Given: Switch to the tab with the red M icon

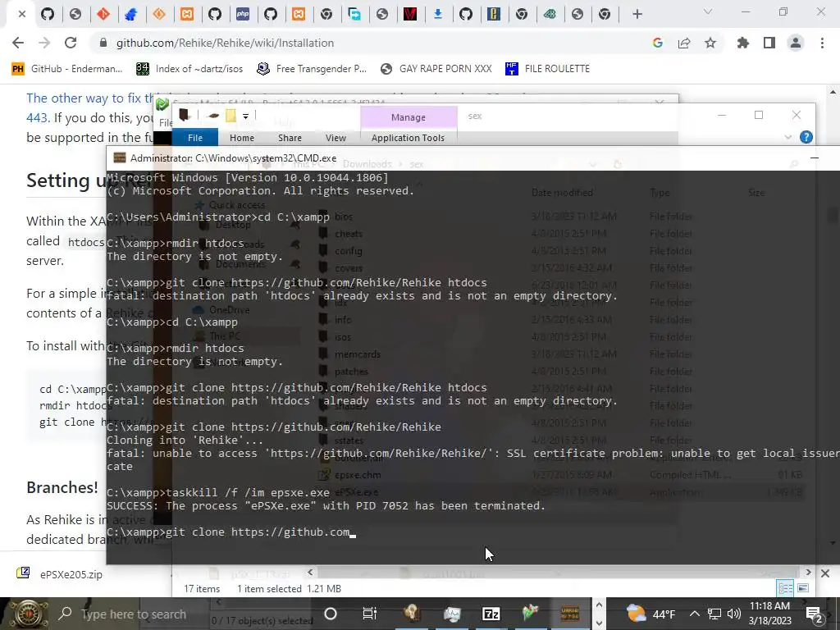Looking at the screenshot, I should point(410,14).
